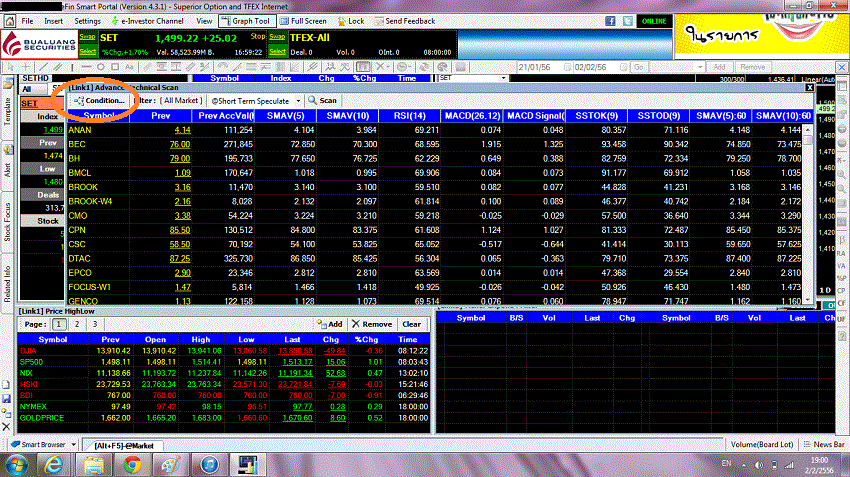Switch to page 3 of Price HighLow

(95, 324)
